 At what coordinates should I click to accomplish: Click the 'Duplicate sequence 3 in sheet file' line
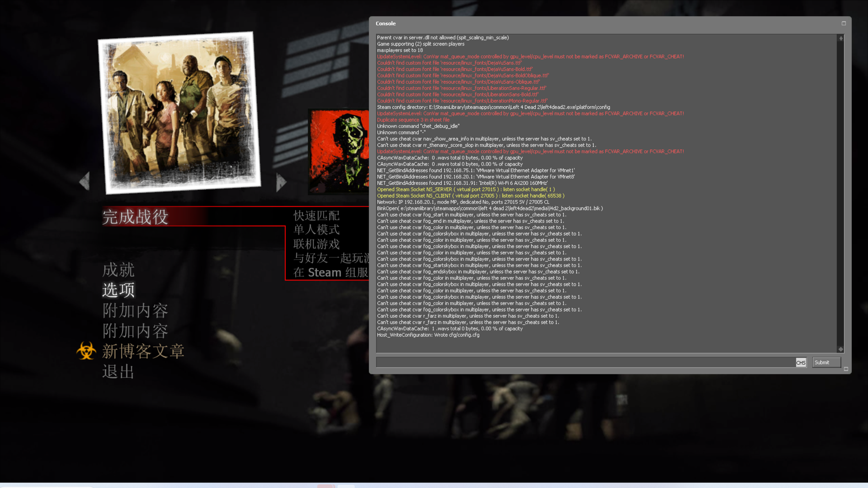(x=413, y=120)
